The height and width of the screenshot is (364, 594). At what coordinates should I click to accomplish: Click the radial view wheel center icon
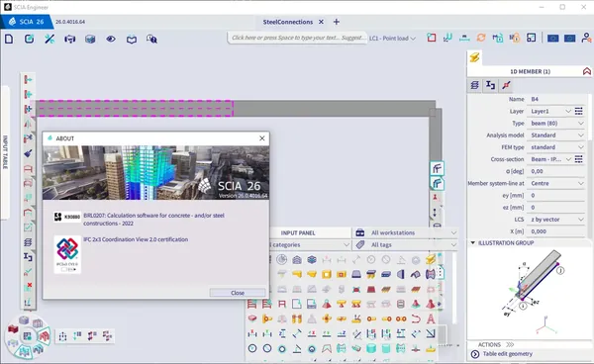point(28,335)
